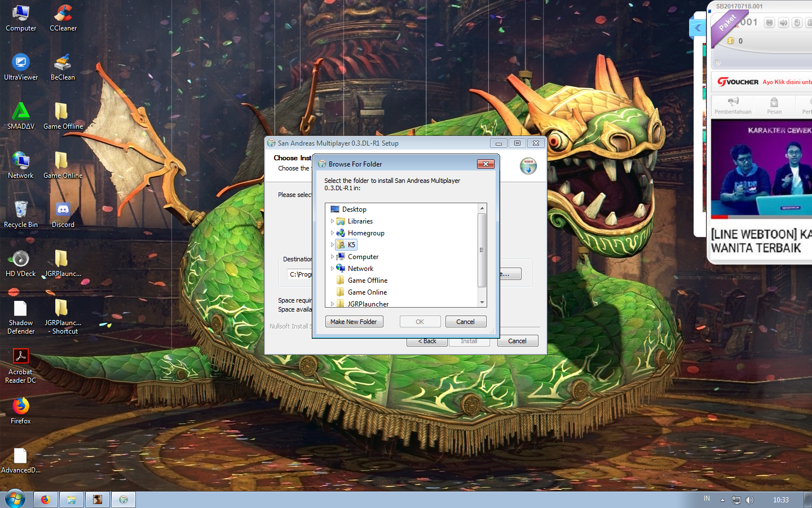Open the Game Online desktop folder

[x=63, y=165]
